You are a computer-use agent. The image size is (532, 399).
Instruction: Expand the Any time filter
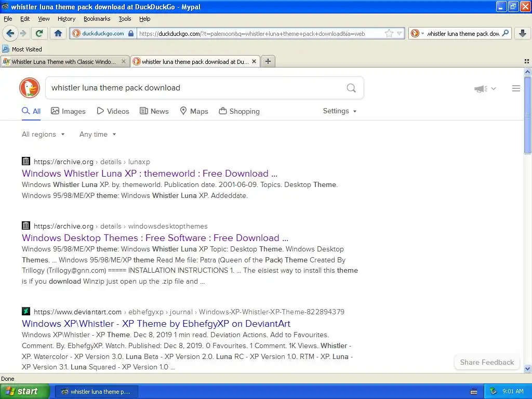pyautogui.click(x=98, y=135)
